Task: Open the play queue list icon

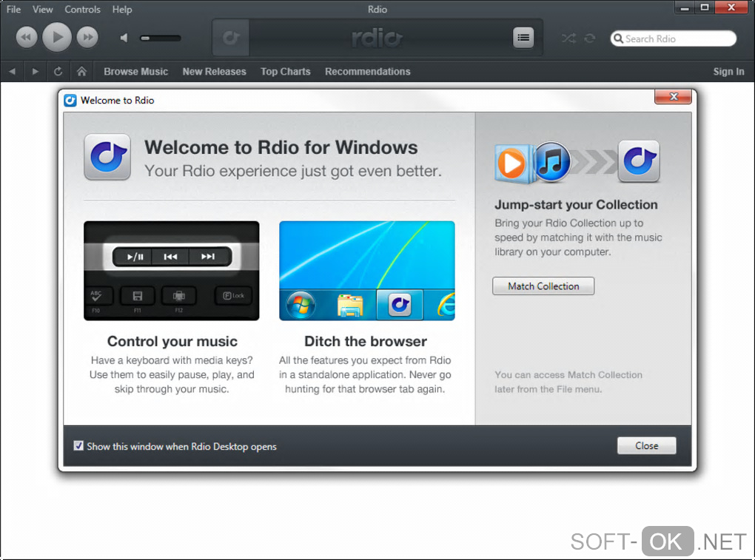Action: pyautogui.click(x=523, y=38)
